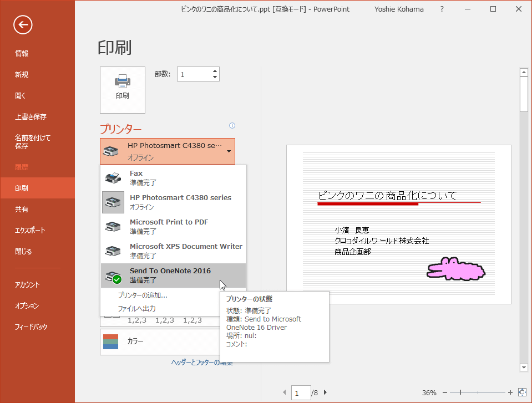Image resolution: width=532 pixels, height=403 pixels.
Task: Click preview scrollbar down arrow
Action: pos(524,367)
